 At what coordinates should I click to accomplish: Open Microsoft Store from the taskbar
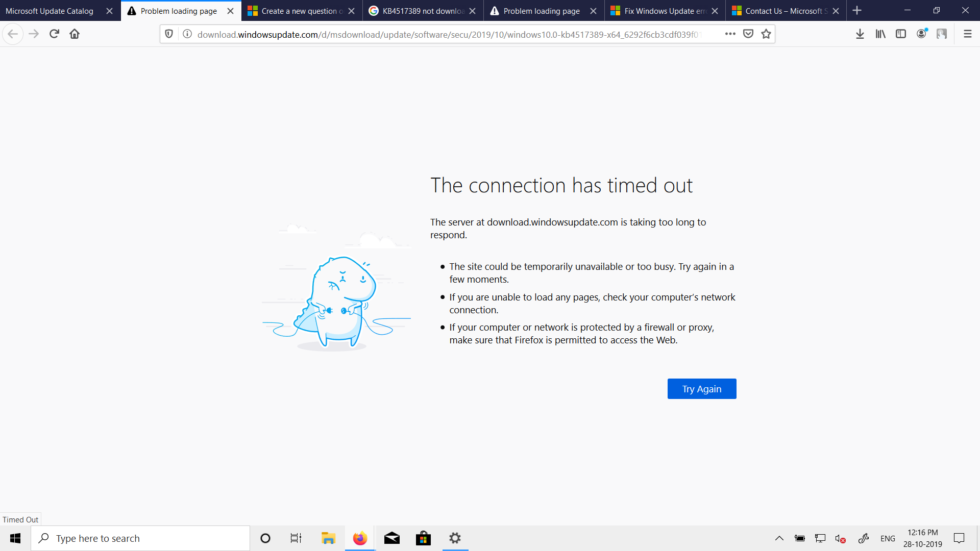click(x=423, y=538)
